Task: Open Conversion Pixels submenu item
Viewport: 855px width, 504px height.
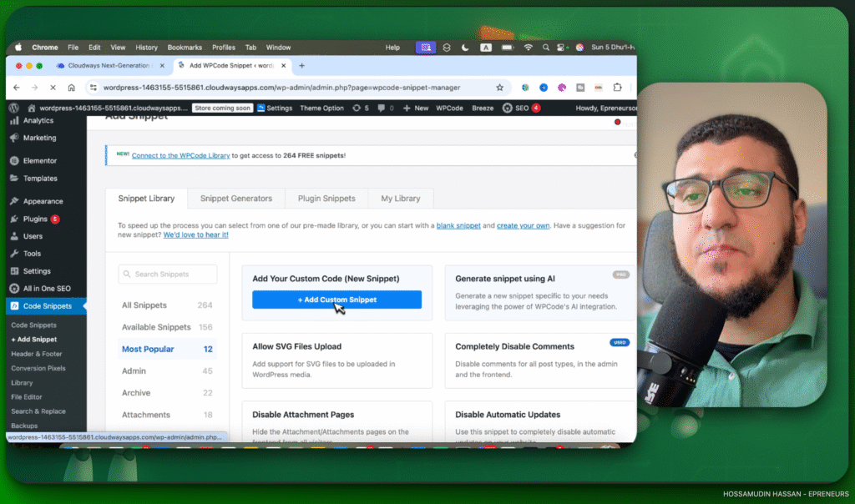Action: [x=38, y=368]
